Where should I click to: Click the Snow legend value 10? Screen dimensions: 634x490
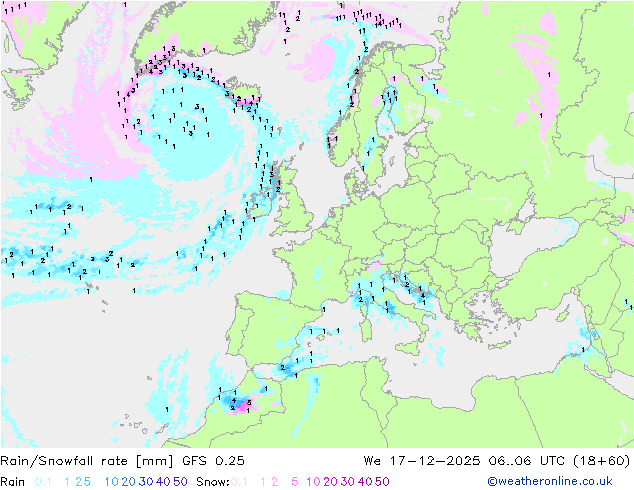pyautogui.click(x=313, y=482)
